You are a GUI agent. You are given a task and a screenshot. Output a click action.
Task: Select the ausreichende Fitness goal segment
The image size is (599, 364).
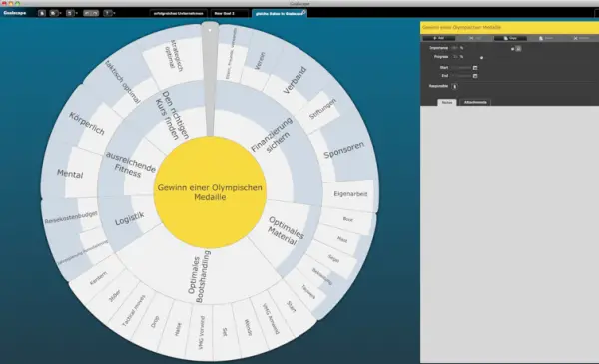pos(130,165)
